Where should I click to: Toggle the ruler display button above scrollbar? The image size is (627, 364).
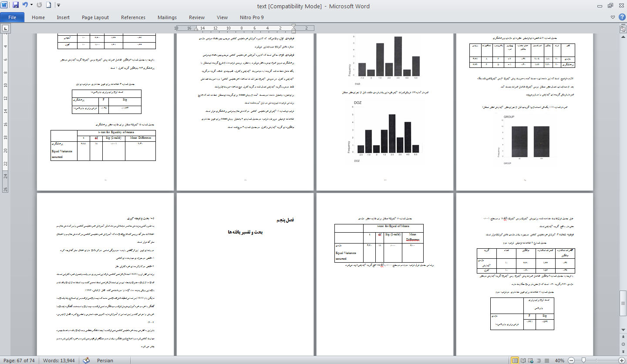point(623,29)
